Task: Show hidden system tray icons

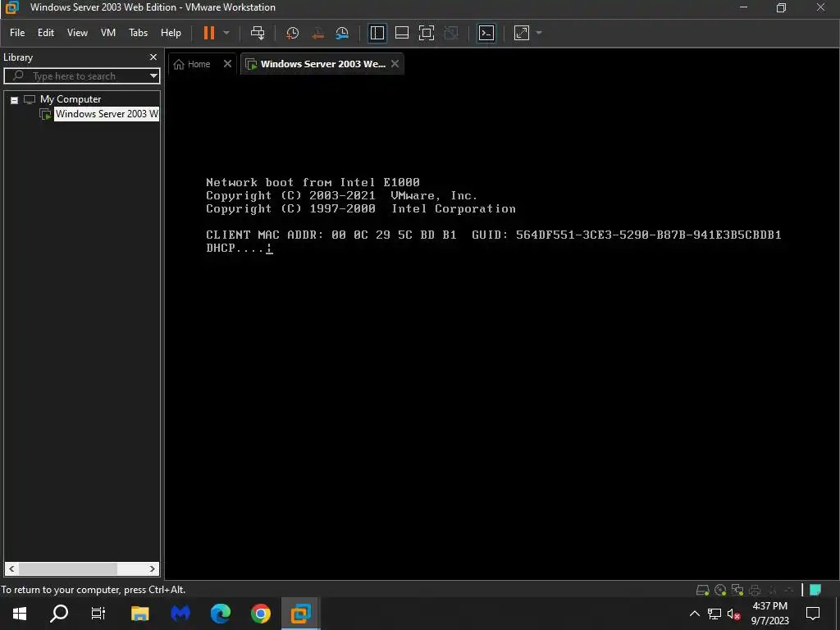Action: pyautogui.click(x=694, y=614)
